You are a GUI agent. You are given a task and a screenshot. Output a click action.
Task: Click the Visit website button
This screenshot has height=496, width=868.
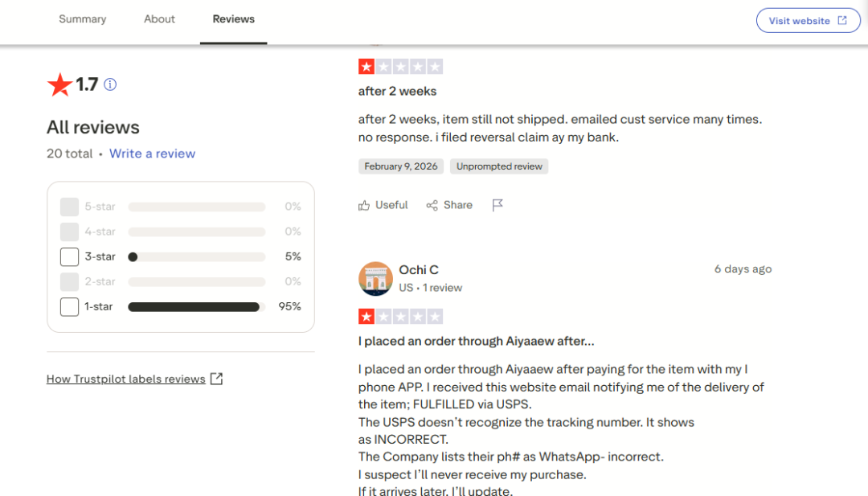pyautogui.click(x=807, y=21)
